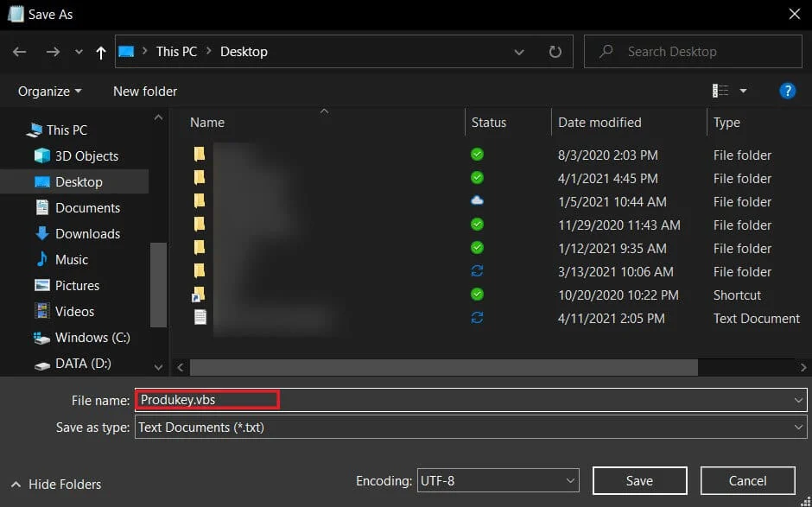Click the File name field containing Produkey.vbs
Viewport: 812px width, 507px height.
point(206,399)
